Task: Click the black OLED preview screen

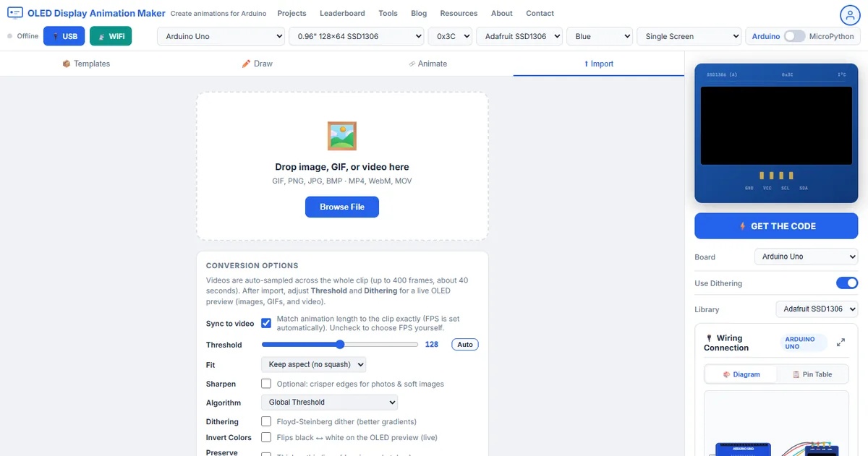Action: click(x=776, y=126)
